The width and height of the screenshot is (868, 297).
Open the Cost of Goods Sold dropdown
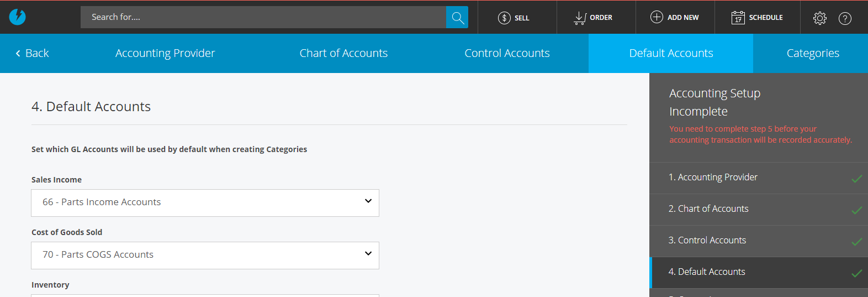tap(205, 256)
